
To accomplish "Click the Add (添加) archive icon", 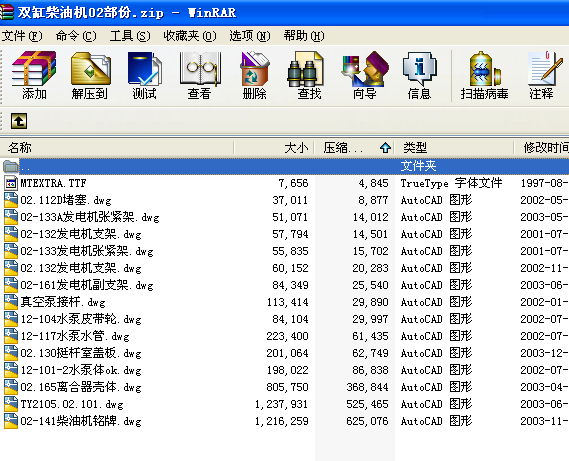I will click(x=34, y=69).
